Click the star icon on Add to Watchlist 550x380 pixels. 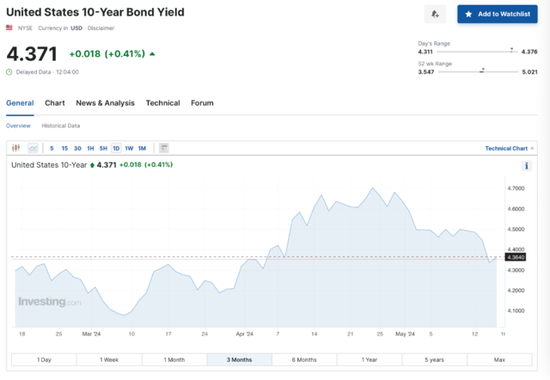[x=469, y=14]
